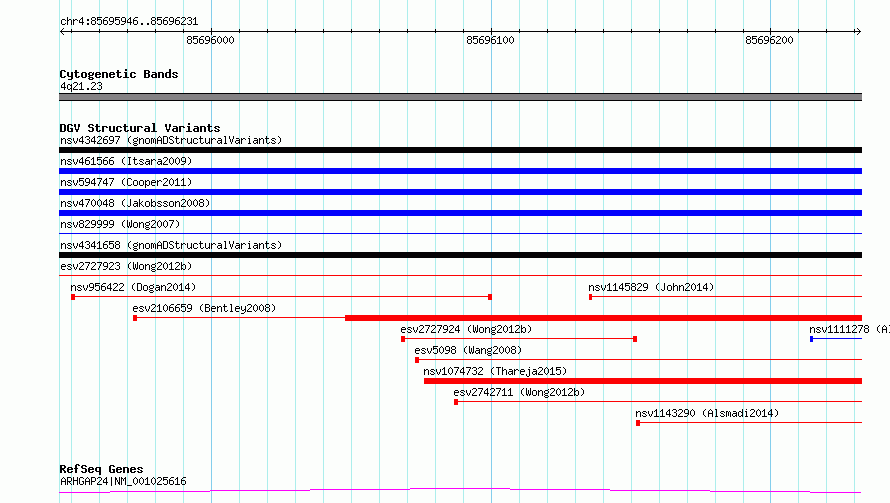
Task: Click the left arrow of the ruler
Action: click(x=63, y=32)
